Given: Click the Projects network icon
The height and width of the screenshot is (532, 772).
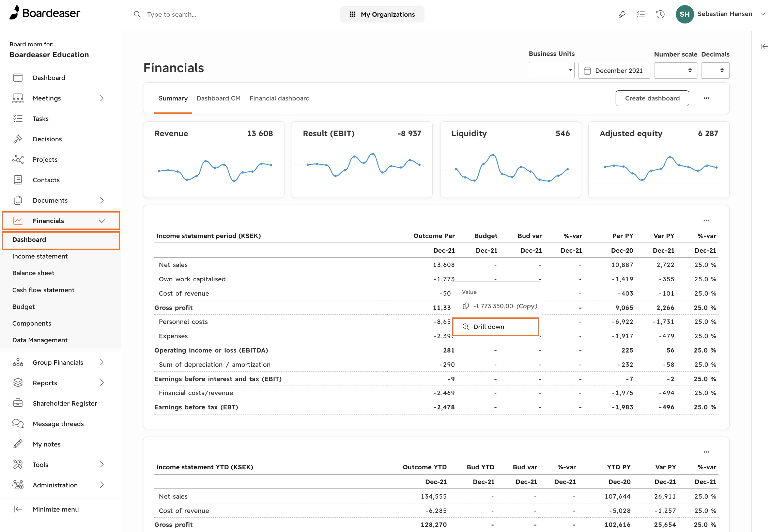Looking at the screenshot, I should click(x=18, y=159).
